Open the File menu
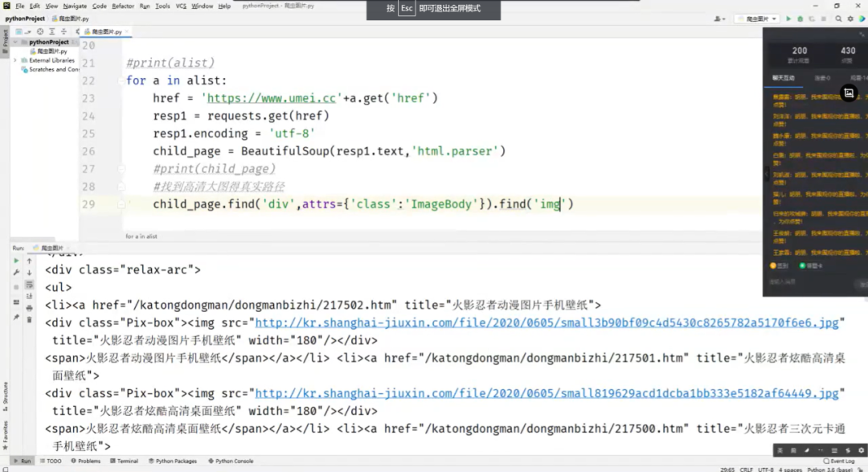The height and width of the screenshot is (472, 868). (x=20, y=6)
